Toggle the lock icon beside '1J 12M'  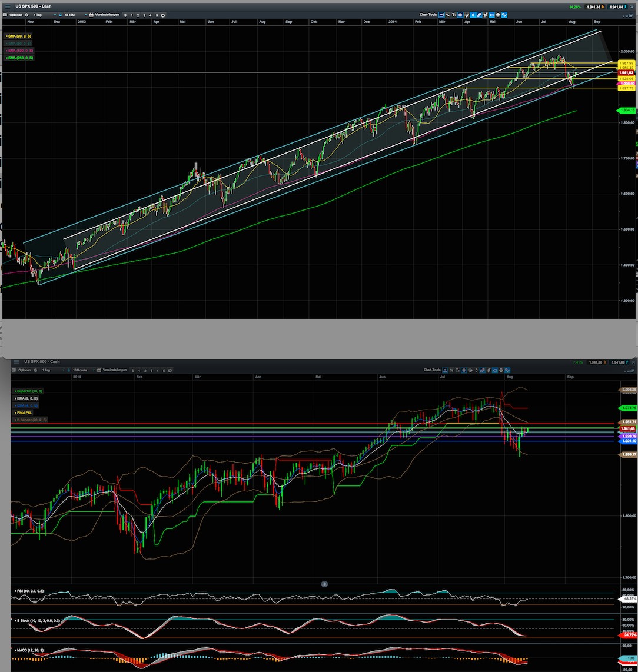tap(61, 15)
